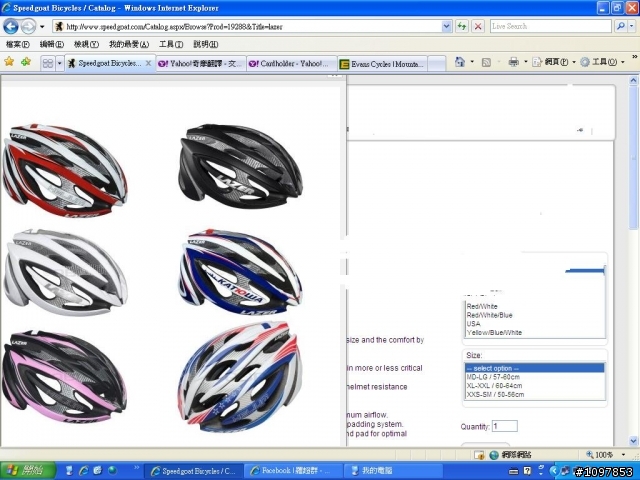Click the Print icon
The image size is (640, 480).
click(513, 62)
